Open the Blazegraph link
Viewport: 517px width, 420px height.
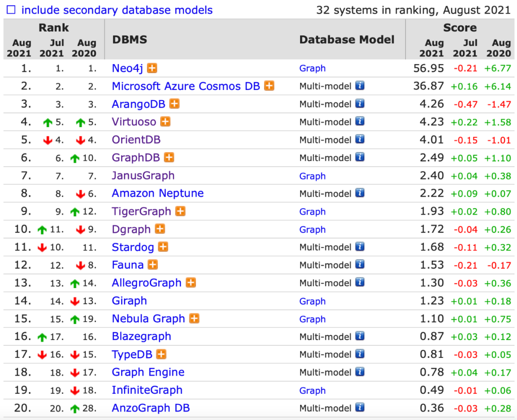click(x=141, y=336)
